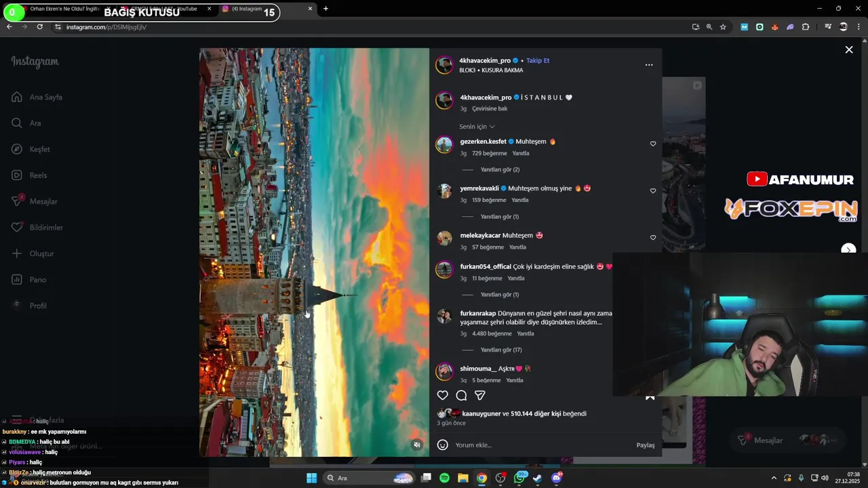Screen dimensions: 868x488
Task: Click the 'Paylaş' post comment button
Action: 646,445
